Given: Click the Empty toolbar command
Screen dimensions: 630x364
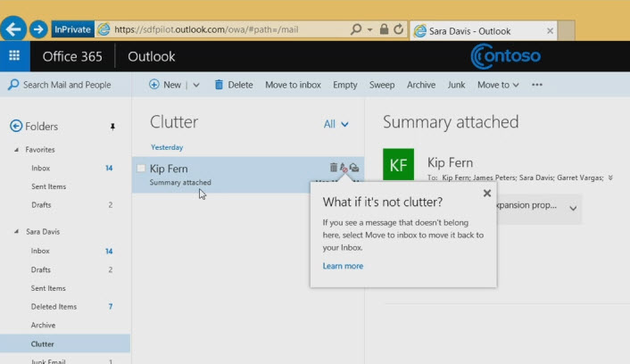Looking at the screenshot, I should click(345, 85).
